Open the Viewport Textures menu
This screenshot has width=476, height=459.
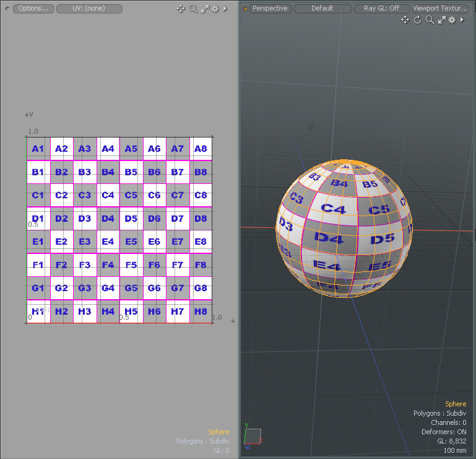coord(441,9)
